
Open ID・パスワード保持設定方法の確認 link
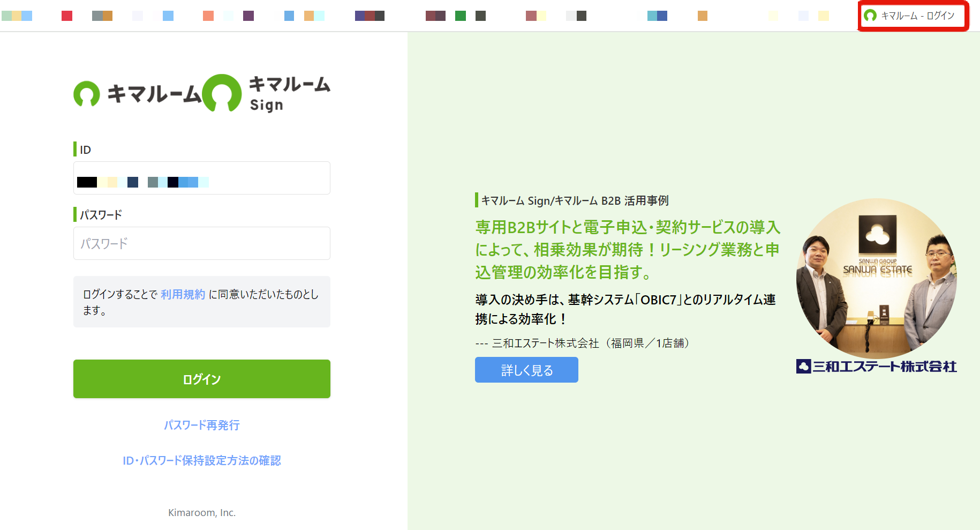click(202, 460)
